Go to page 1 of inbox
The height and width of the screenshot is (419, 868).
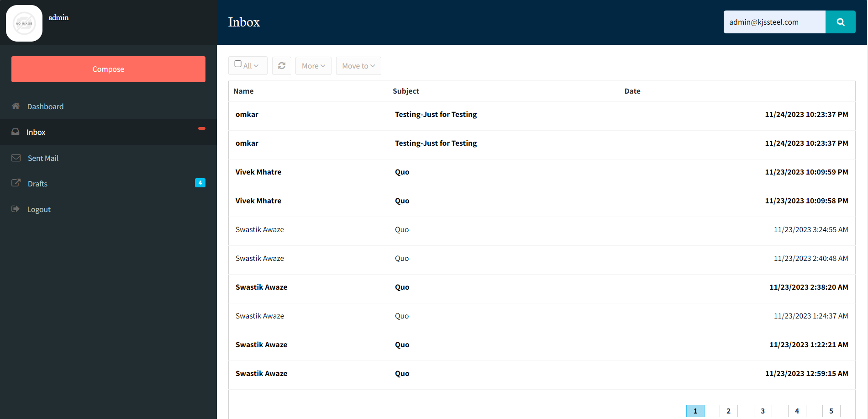point(695,411)
